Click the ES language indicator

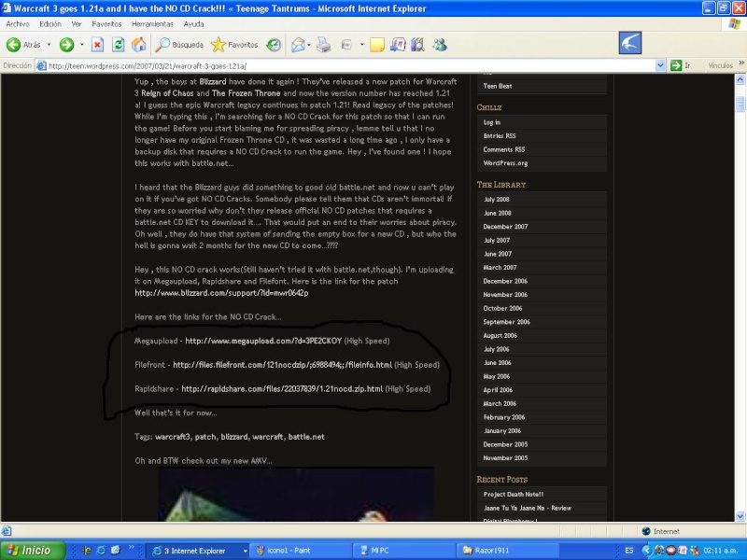(628, 551)
